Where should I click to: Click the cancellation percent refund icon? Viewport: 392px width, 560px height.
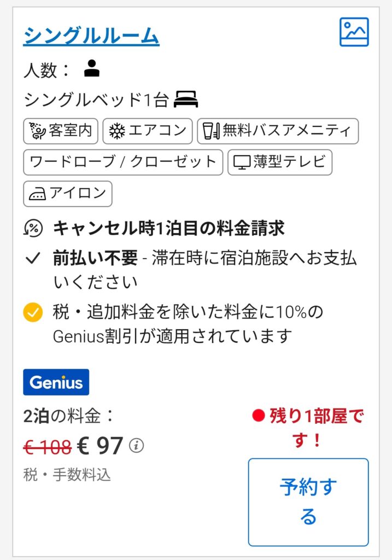coord(33,228)
